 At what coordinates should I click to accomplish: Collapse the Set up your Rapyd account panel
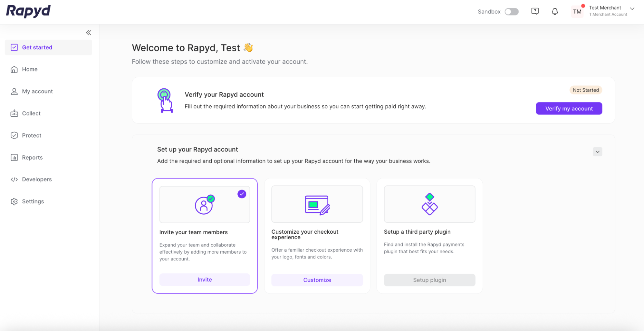pyautogui.click(x=597, y=151)
